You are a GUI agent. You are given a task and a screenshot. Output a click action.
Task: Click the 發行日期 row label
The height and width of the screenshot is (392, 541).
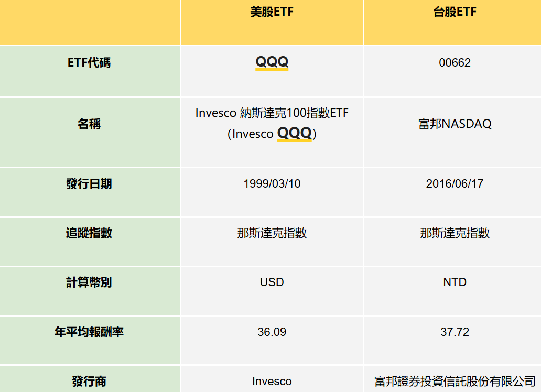89,183
